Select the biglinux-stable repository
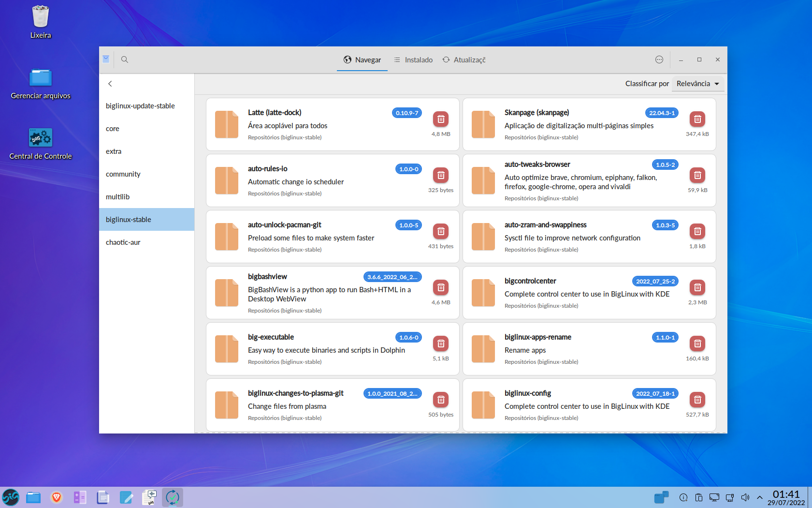 (x=147, y=220)
